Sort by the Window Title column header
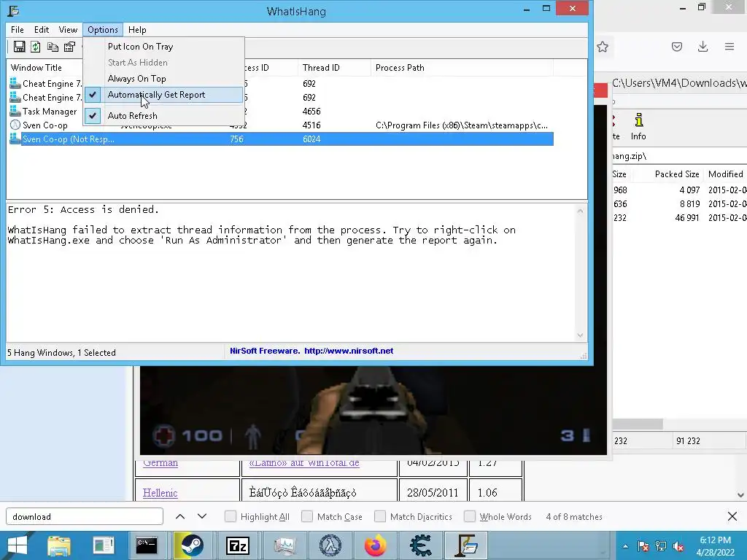Viewport: 747px width, 560px height. click(44, 68)
